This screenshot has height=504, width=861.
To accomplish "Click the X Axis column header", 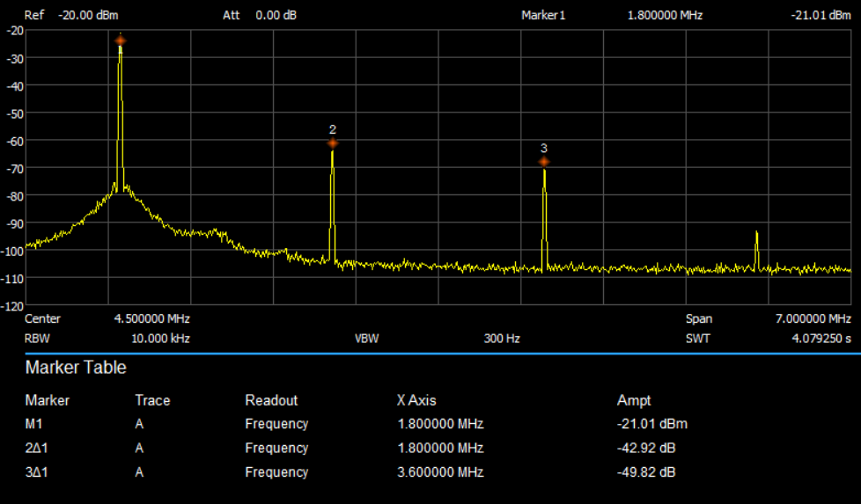I will (416, 400).
